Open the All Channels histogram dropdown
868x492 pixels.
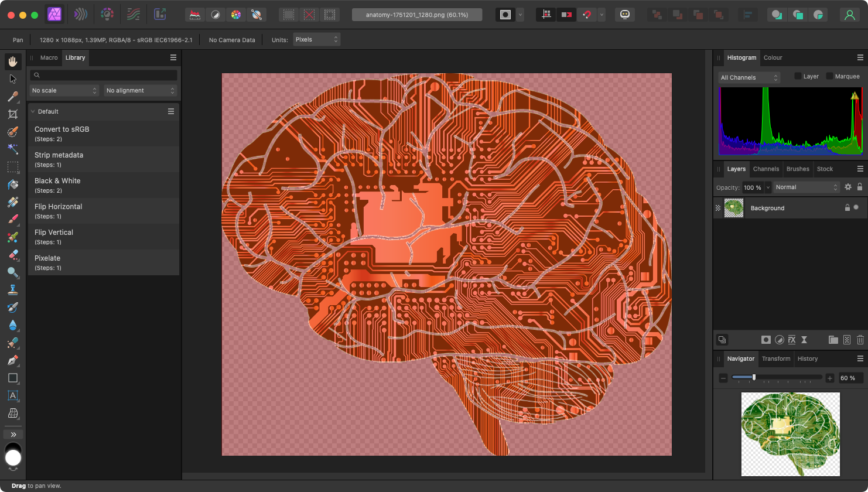[x=750, y=77]
